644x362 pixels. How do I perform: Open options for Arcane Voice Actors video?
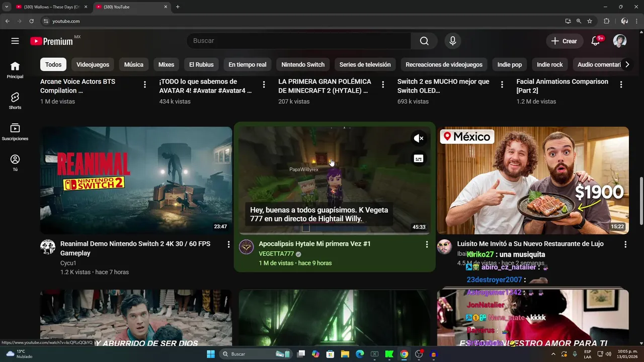145,84
